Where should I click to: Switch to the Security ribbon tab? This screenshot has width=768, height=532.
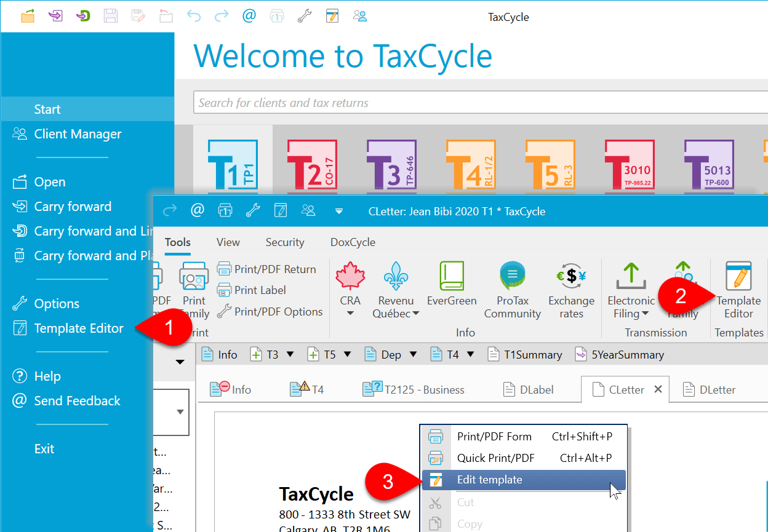(285, 242)
